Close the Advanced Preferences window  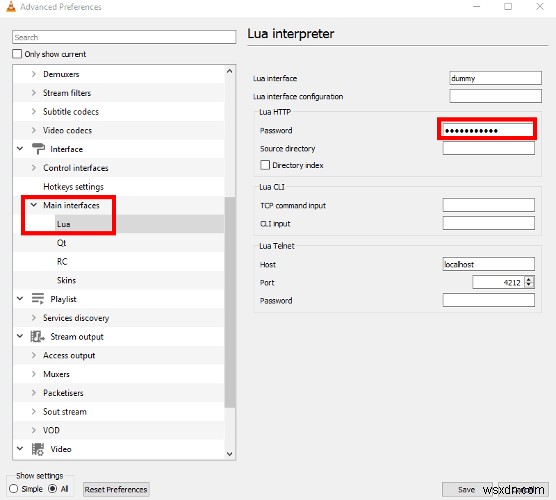(x=540, y=6)
